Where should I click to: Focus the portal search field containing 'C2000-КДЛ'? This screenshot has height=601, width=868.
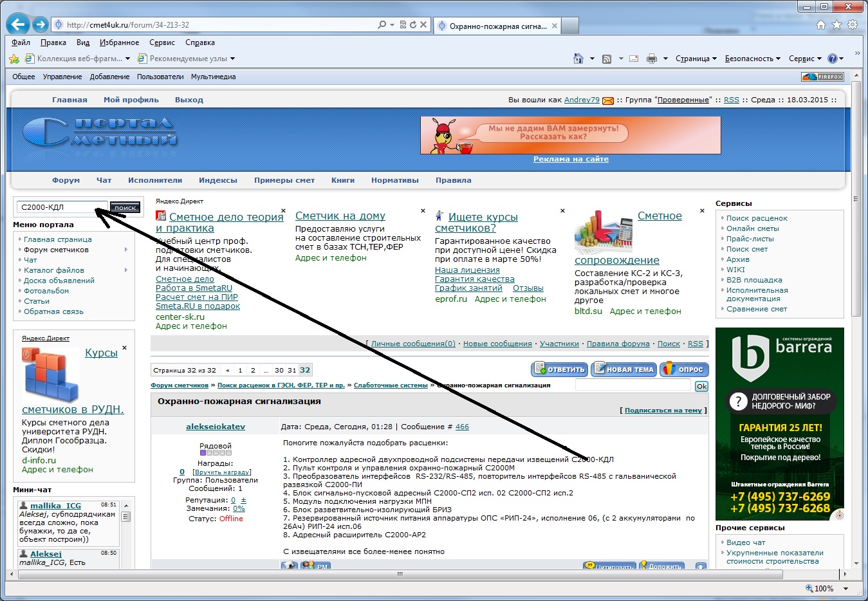[x=62, y=207]
